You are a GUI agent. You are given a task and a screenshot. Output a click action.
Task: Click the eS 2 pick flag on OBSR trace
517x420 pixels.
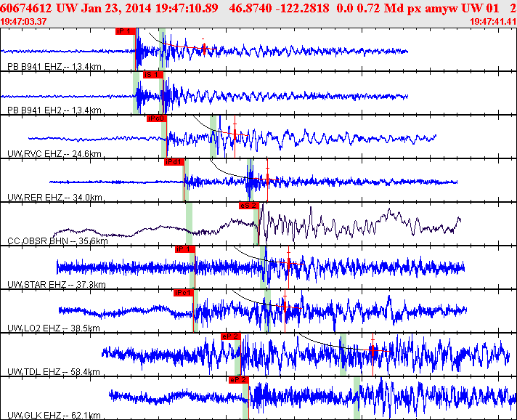tap(249, 206)
